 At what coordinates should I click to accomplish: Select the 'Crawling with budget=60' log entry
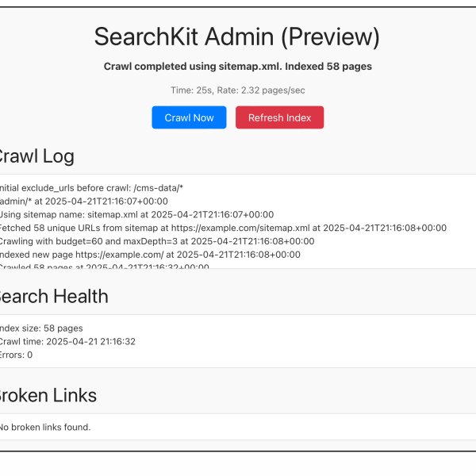(x=155, y=241)
